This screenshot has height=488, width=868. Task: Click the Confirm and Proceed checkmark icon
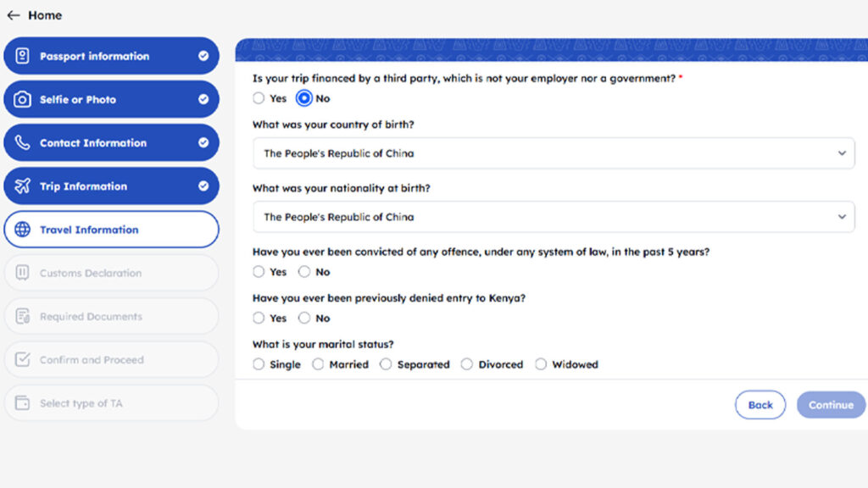(22, 359)
